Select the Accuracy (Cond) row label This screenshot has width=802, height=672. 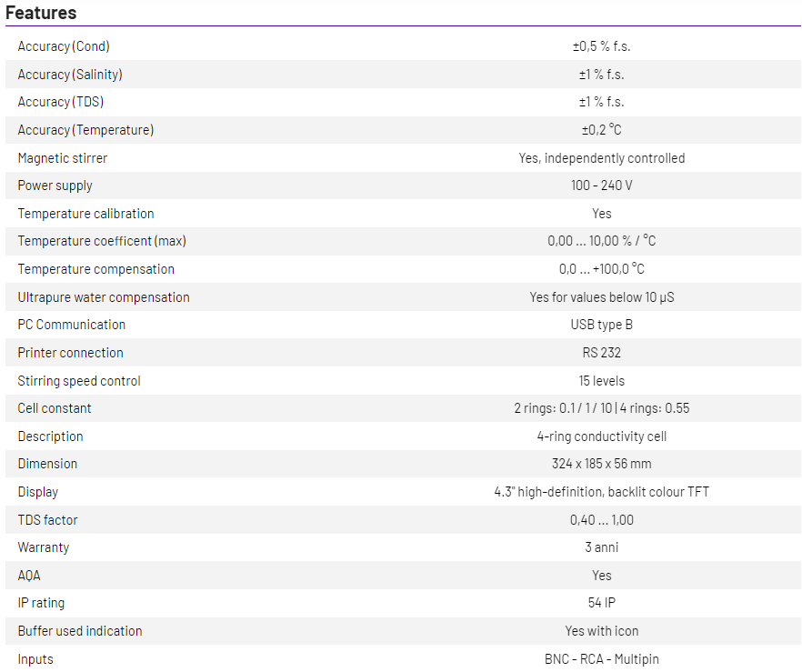(x=64, y=46)
